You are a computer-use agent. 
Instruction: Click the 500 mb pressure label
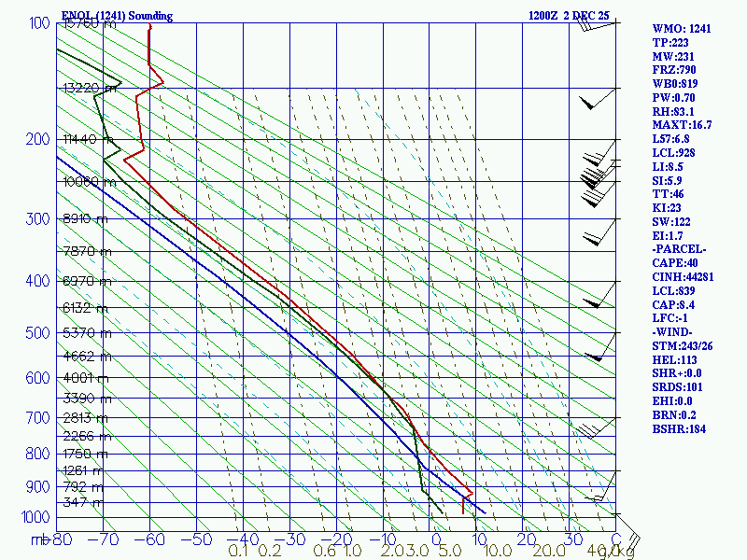click(37, 332)
